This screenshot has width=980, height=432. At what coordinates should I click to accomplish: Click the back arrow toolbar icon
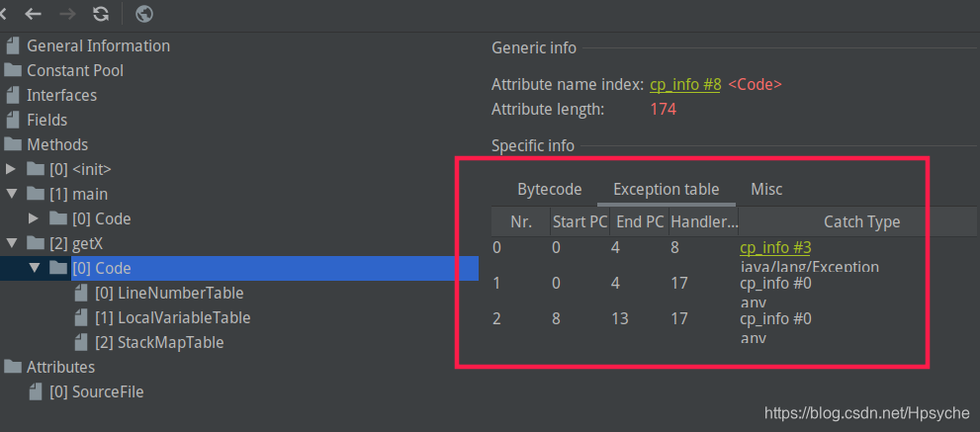click(x=33, y=14)
